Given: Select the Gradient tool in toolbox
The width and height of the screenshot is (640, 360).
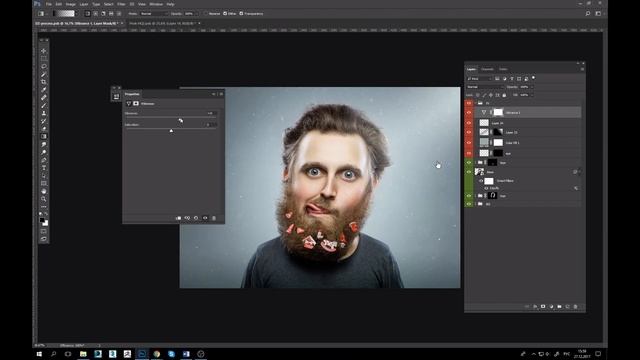Looking at the screenshot, I should click(44, 136).
